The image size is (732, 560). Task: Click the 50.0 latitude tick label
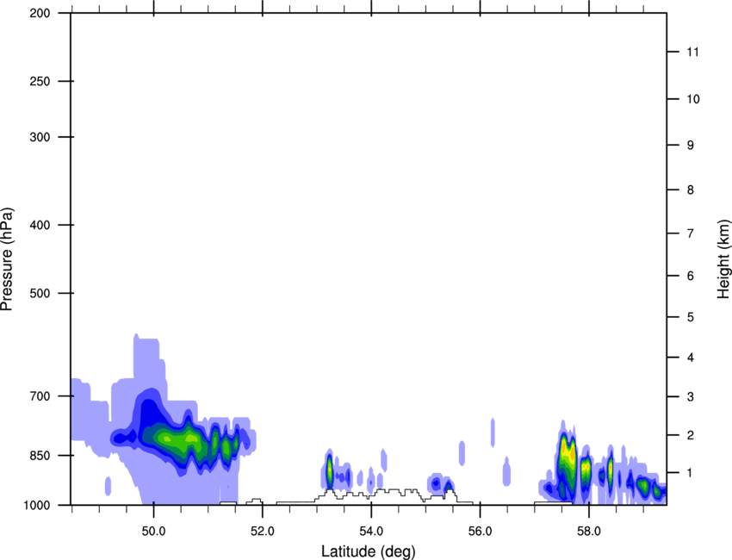pos(153,531)
